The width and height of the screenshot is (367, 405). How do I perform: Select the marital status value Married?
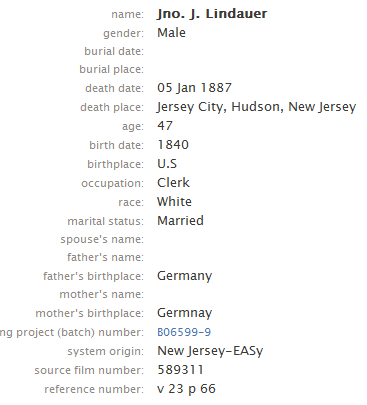pos(180,221)
